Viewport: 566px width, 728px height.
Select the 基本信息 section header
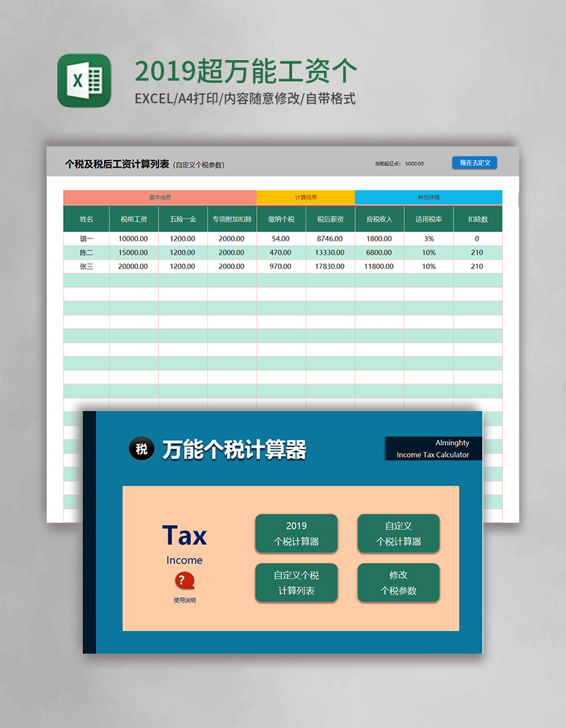point(157,197)
